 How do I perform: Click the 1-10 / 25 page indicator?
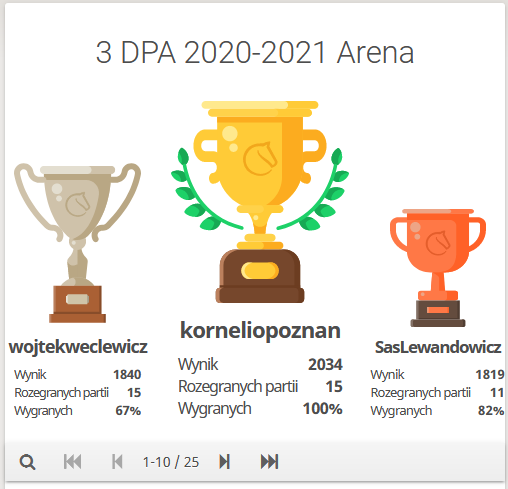tap(171, 462)
